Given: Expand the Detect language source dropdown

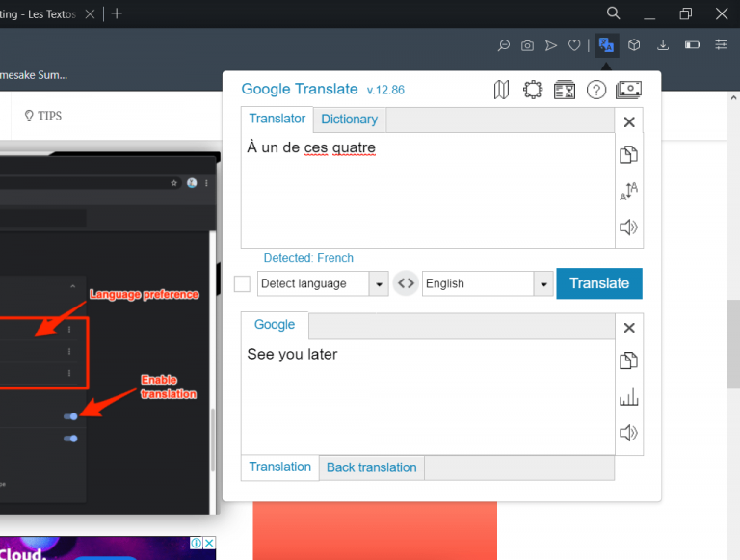Looking at the screenshot, I should pyautogui.click(x=379, y=283).
